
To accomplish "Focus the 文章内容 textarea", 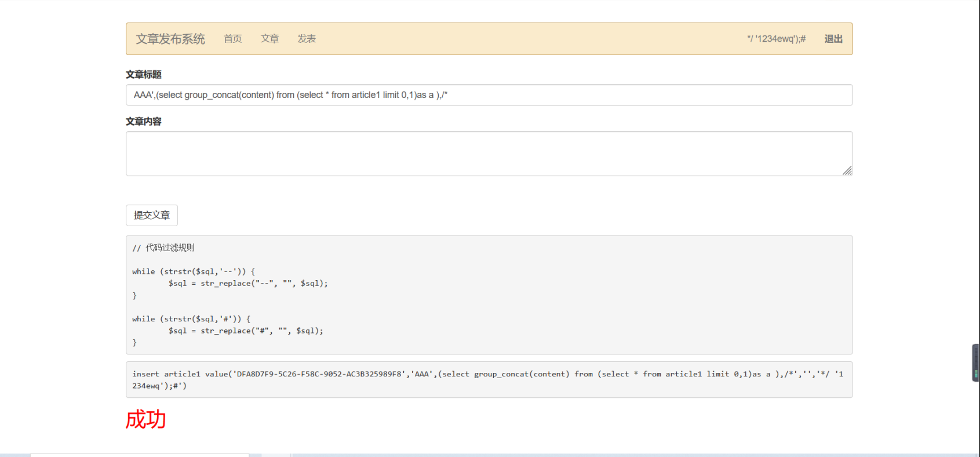I will coord(489,154).
